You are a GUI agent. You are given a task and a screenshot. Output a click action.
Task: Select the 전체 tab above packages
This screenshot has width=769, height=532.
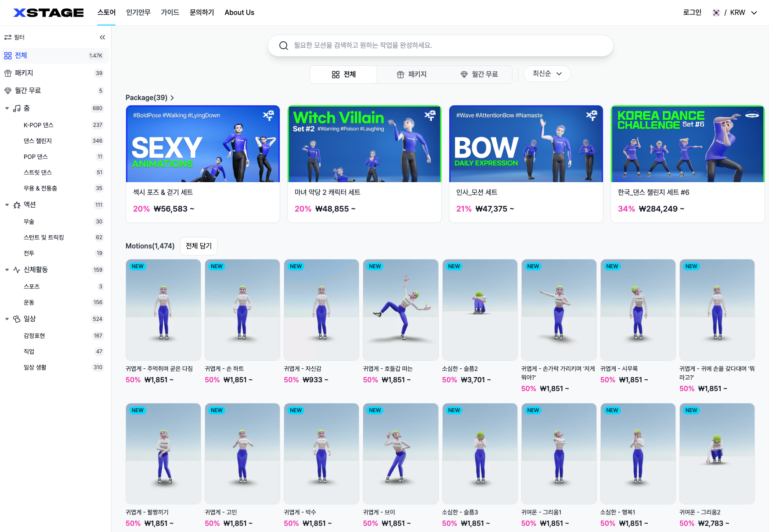(343, 75)
